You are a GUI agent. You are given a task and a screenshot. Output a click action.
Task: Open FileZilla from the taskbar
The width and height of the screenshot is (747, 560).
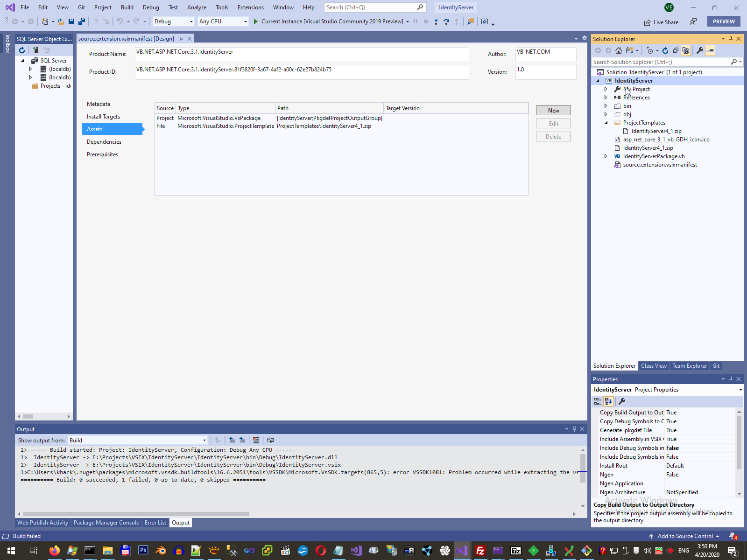pos(480,551)
